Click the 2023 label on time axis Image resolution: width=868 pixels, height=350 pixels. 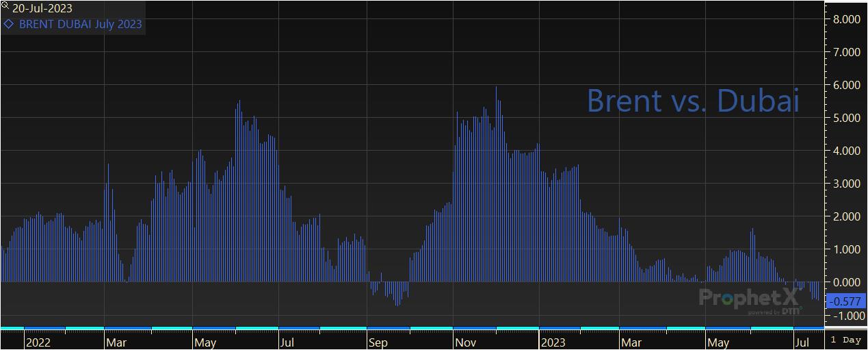(553, 342)
